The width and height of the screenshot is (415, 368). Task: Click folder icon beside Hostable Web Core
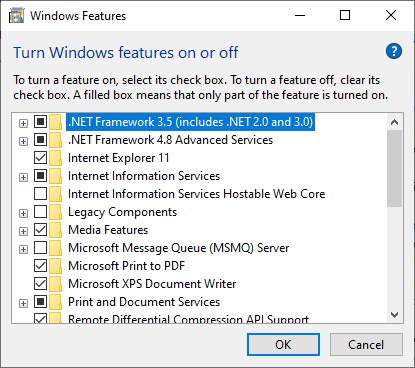[x=55, y=194]
